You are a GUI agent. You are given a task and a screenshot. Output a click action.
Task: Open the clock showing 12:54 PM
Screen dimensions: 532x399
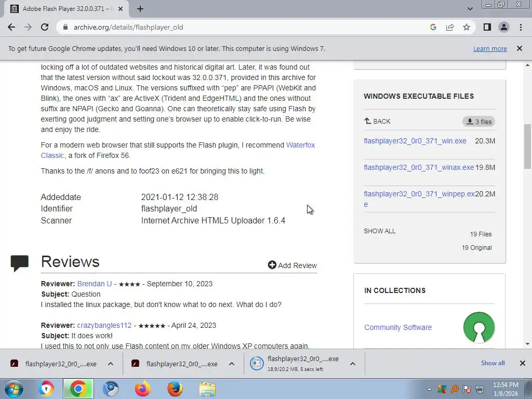(505, 389)
